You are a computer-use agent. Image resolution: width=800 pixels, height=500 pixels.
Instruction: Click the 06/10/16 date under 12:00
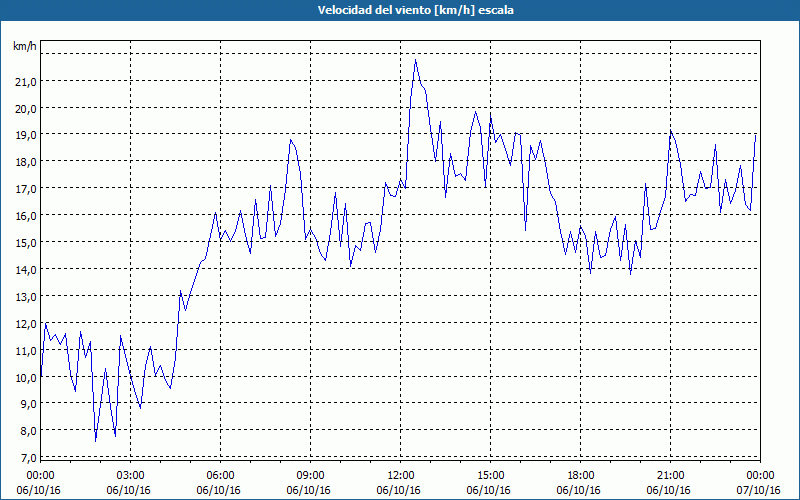(398, 490)
